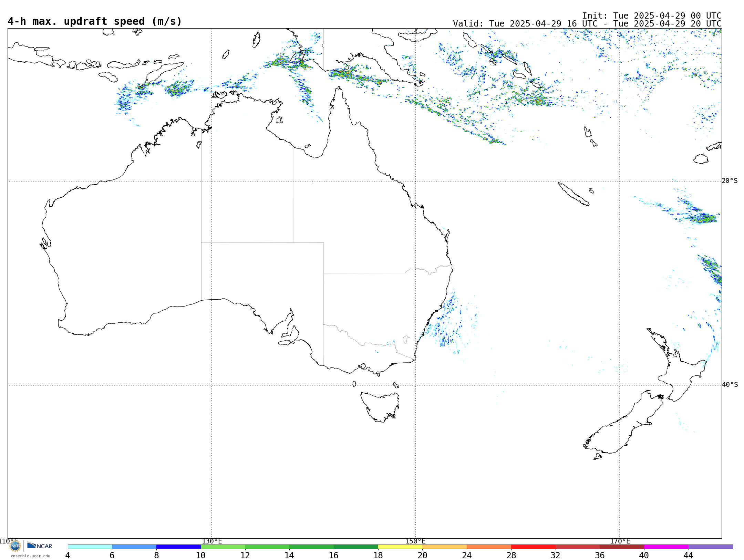
Task: Click the colorbar tick label '32'
Action: [x=556, y=556]
